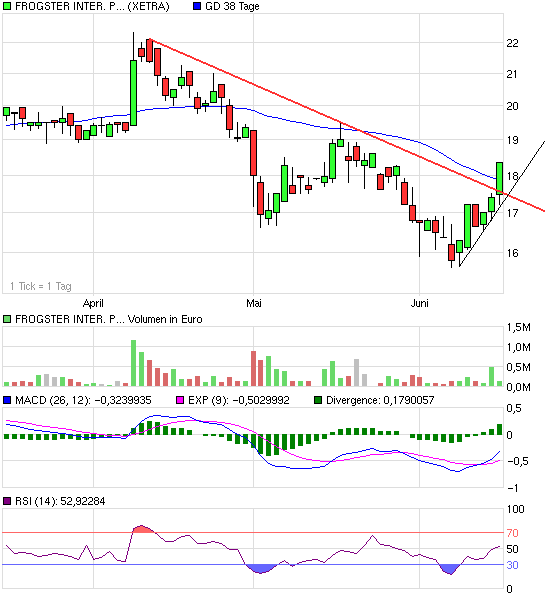Click the volume axis label '1,0M'
Image resolution: width=545 pixels, height=597 pixels.
pos(518,347)
